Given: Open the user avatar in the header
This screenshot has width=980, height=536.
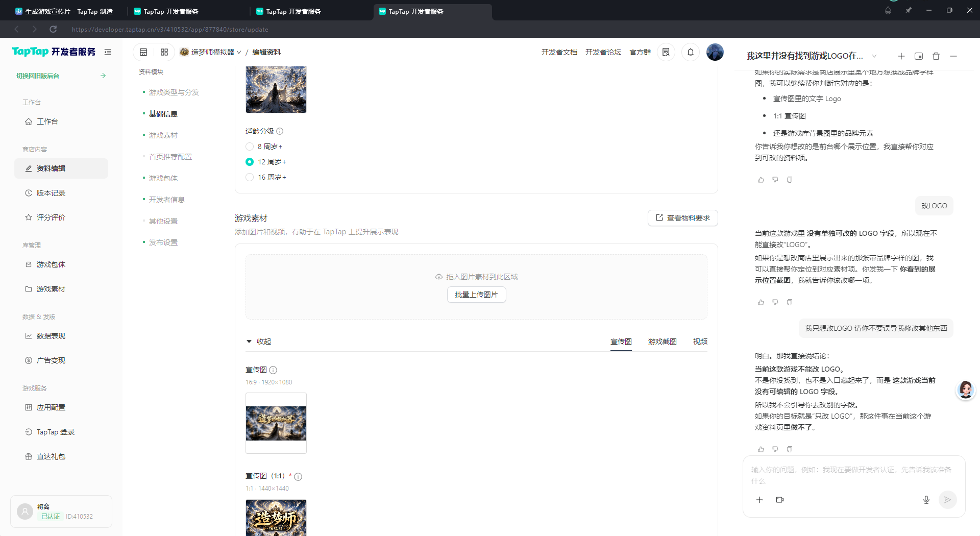Looking at the screenshot, I should (715, 52).
